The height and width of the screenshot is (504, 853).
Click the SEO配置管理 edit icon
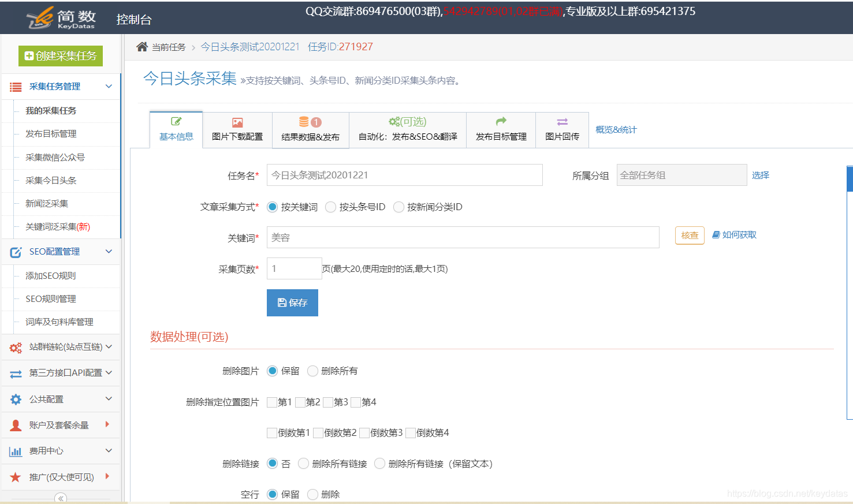(x=16, y=252)
